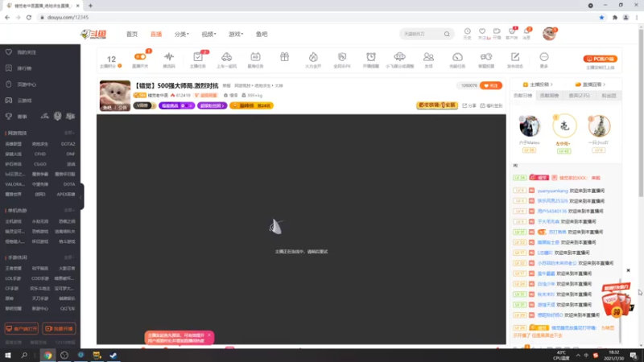Screen dimensions: 644x362
Task: Open the AD 星海任务 icon
Action: click(255, 57)
